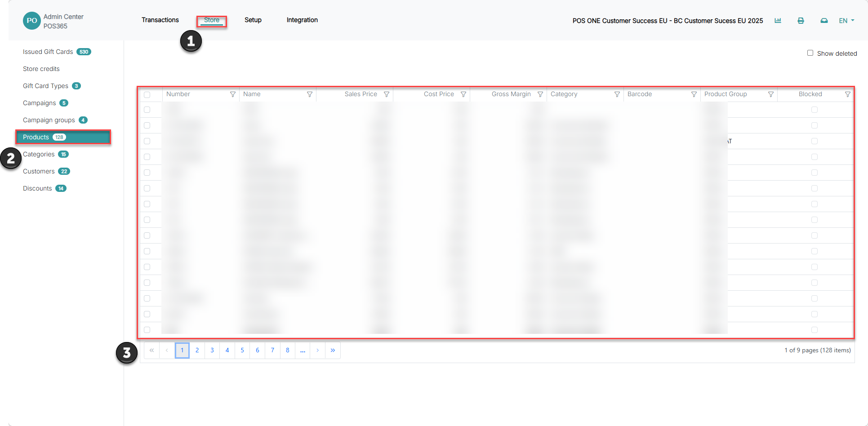This screenshot has width=868, height=426.
Task: Click the printer icon in the header
Action: point(801,21)
